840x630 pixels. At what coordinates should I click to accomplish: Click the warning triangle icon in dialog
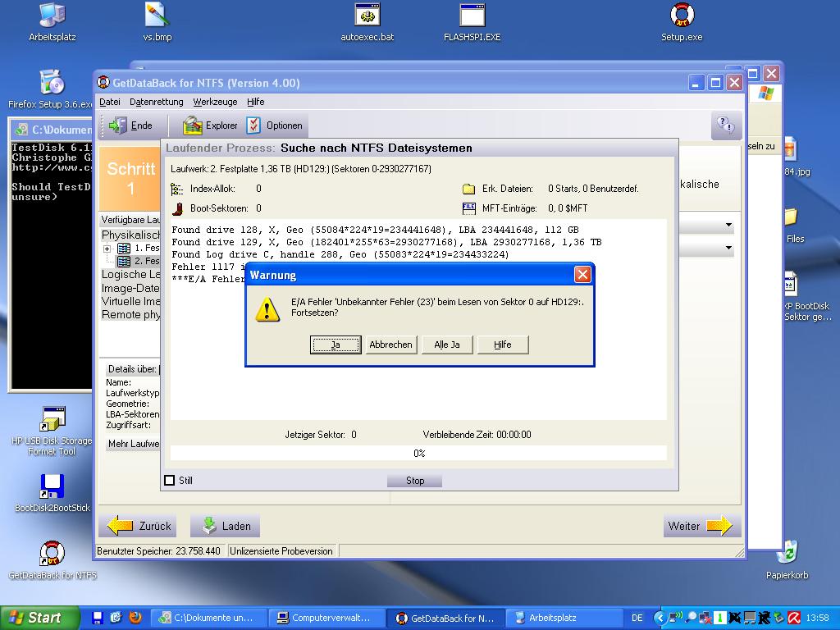tap(267, 309)
